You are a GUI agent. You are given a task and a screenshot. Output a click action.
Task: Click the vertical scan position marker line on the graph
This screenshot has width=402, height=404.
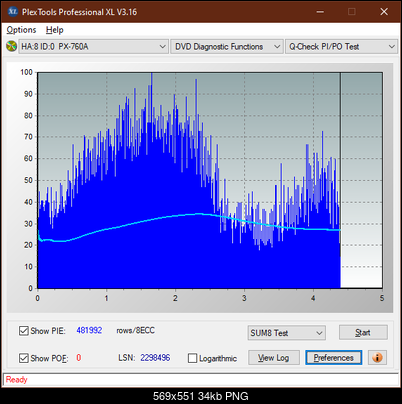coord(340,180)
